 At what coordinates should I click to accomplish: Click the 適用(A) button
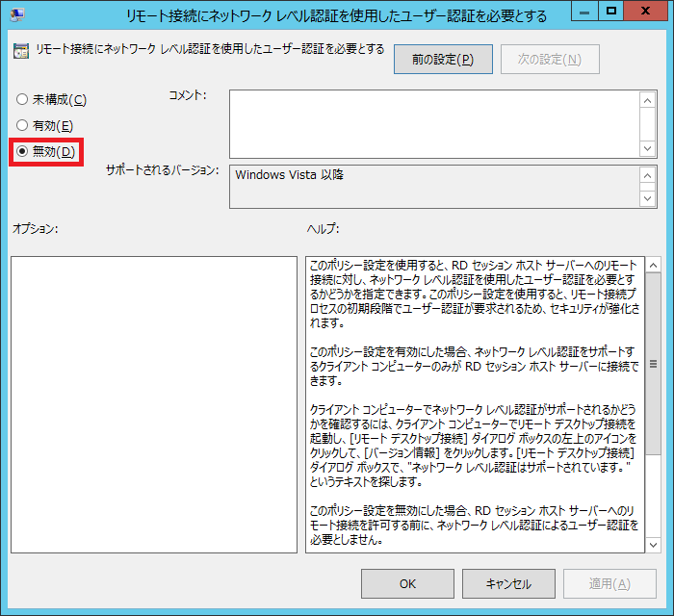[x=609, y=584]
